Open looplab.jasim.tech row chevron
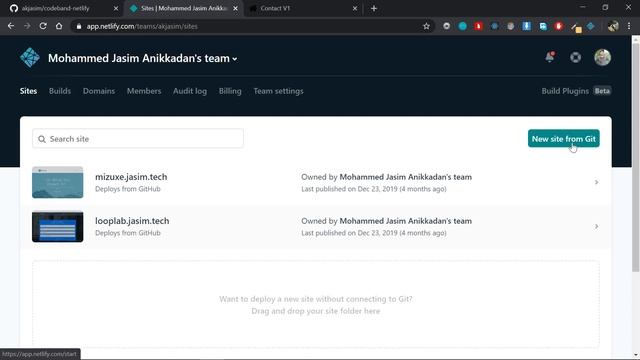 pyautogui.click(x=596, y=226)
